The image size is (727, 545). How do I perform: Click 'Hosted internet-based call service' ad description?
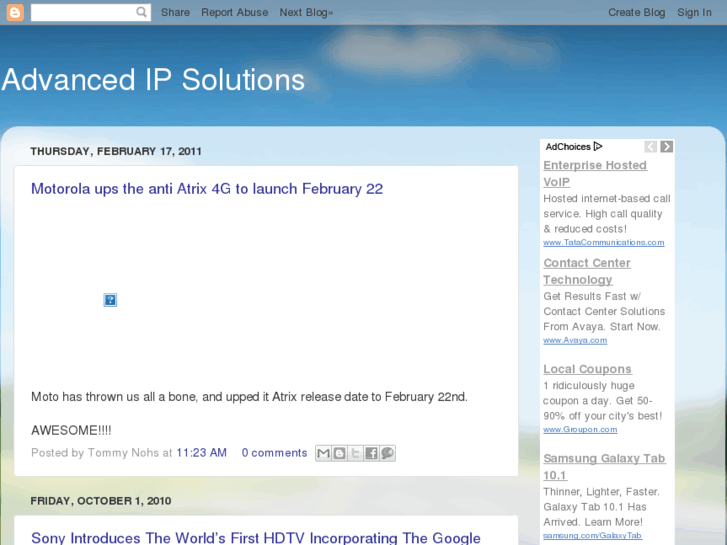pyautogui.click(x=607, y=214)
